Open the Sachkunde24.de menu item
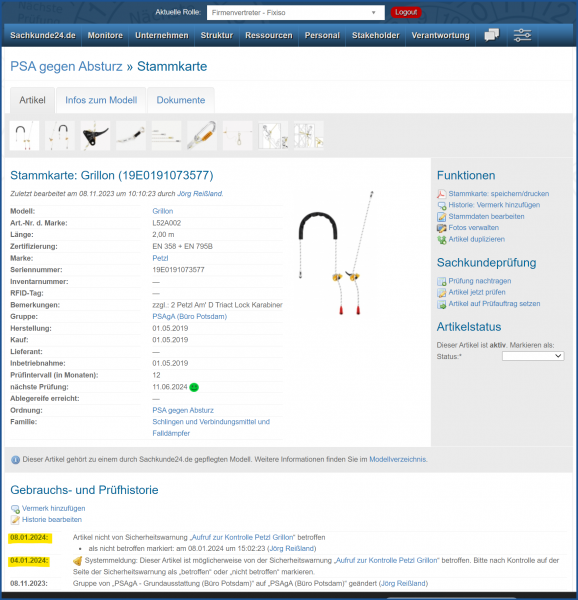 click(43, 35)
